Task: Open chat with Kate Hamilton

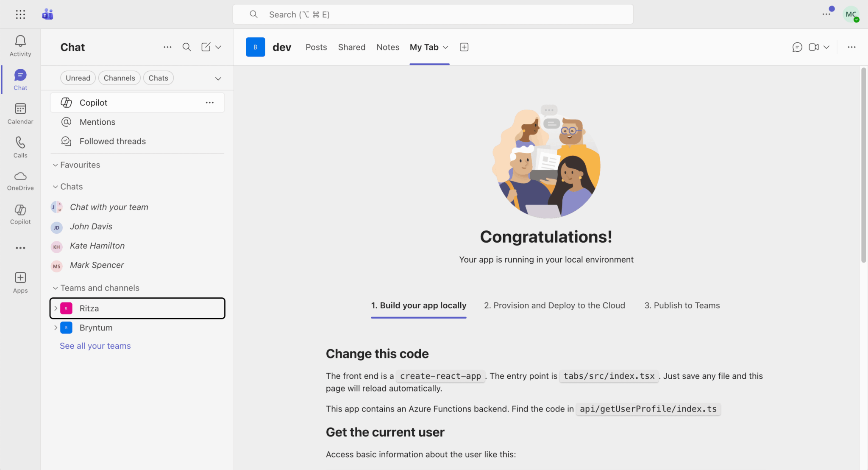Action: pos(97,246)
